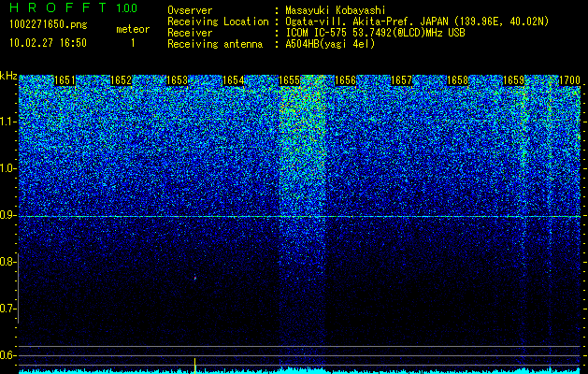Click the 1658 time marker
Screen dimensions: 588x374
pyautogui.click(x=458, y=80)
